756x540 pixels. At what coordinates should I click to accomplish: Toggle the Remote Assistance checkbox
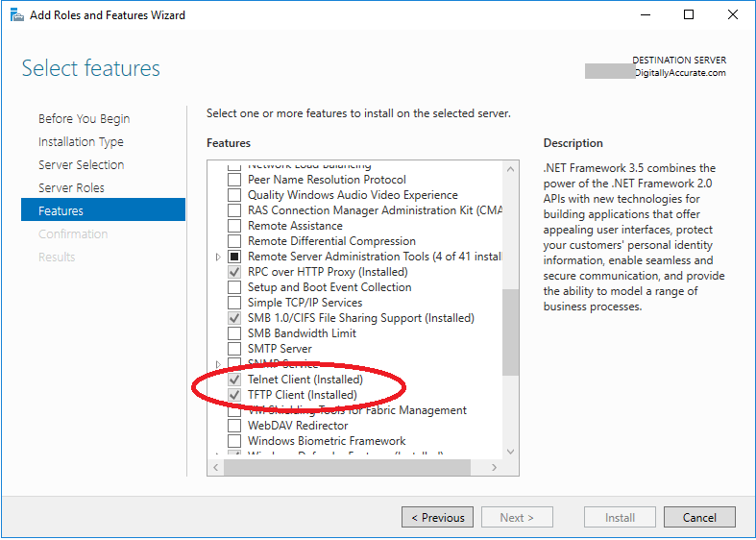pos(234,226)
